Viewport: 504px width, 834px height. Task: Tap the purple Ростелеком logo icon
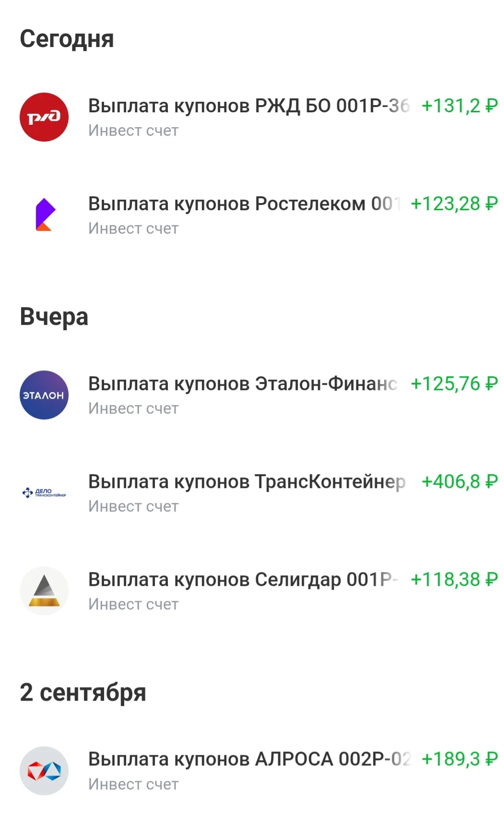[x=44, y=215]
